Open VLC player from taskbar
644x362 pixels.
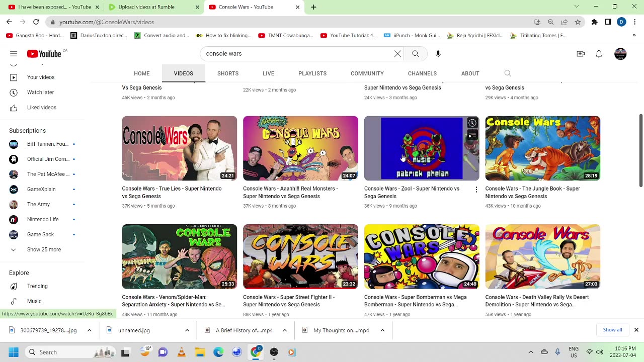181,352
